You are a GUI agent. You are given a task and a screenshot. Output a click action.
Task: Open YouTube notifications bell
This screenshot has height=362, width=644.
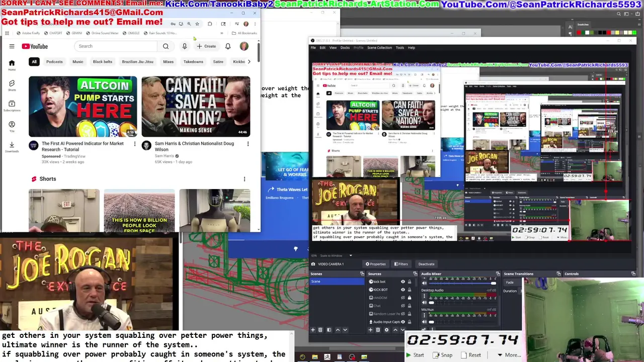(228, 46)
